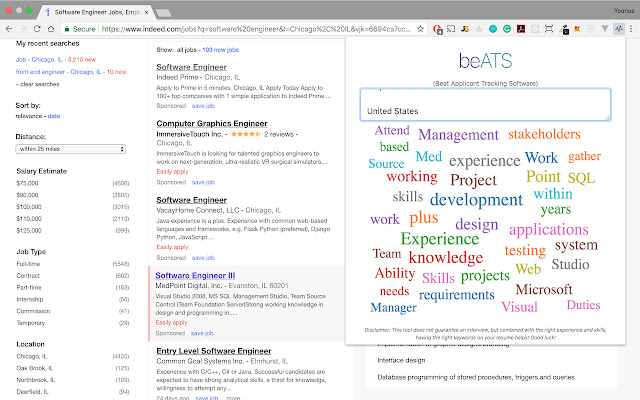Screen dimensions: 640x400
Task: Click save job under Computer Graphics Engineer
Action: click(203, 182)
